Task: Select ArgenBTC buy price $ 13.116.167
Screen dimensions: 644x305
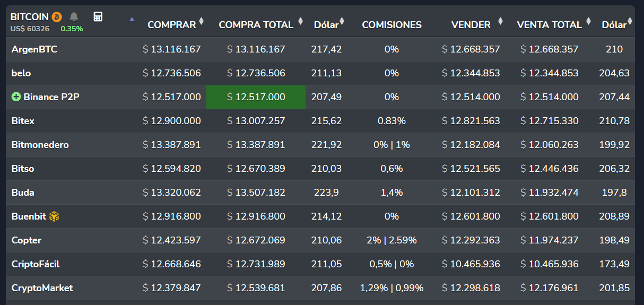Action: [172, 49]
